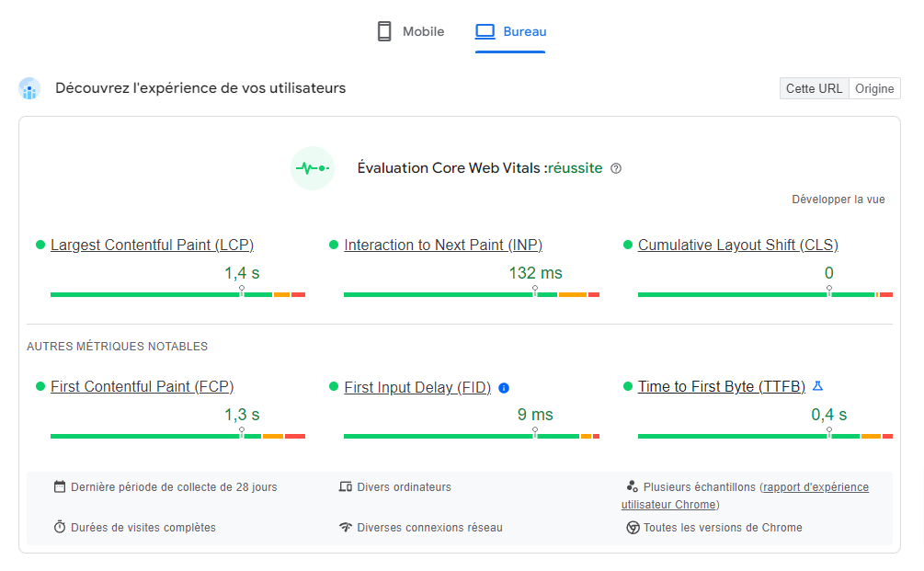924x571 pixels.
Task: Open the Interaction to Next Paint (INP) link
Action: (x=443, y=246)
